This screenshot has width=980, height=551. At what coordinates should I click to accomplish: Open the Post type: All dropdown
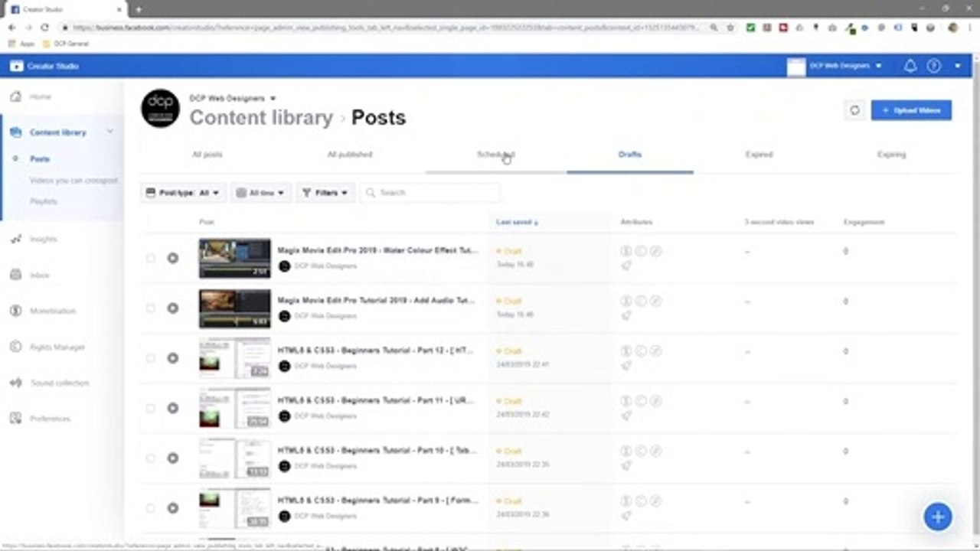click(x=182, y=193)
